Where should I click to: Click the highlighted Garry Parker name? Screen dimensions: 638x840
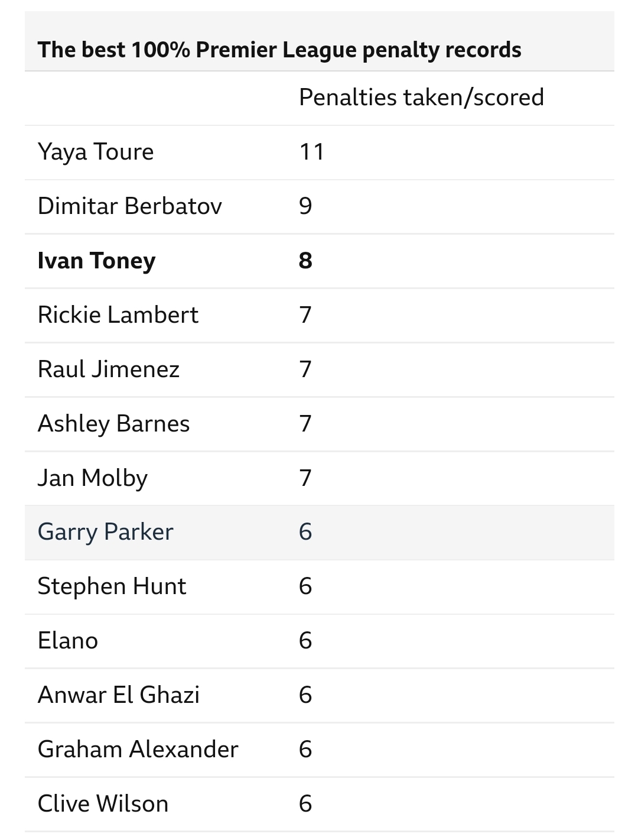click(105, 532)
